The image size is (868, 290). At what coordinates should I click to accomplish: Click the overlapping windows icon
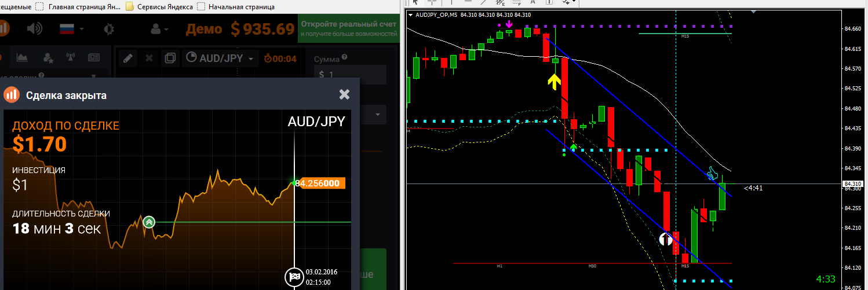coord(170,58)
